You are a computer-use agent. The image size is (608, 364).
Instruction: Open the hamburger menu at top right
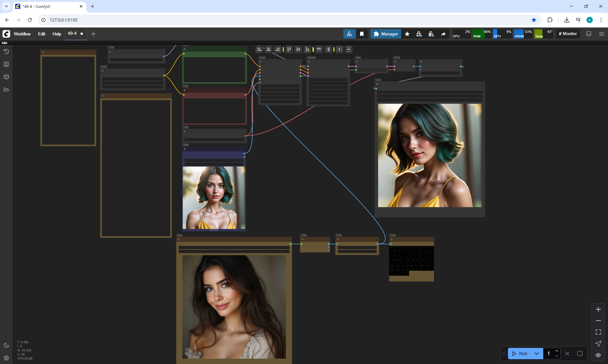[x=602, y=34]
